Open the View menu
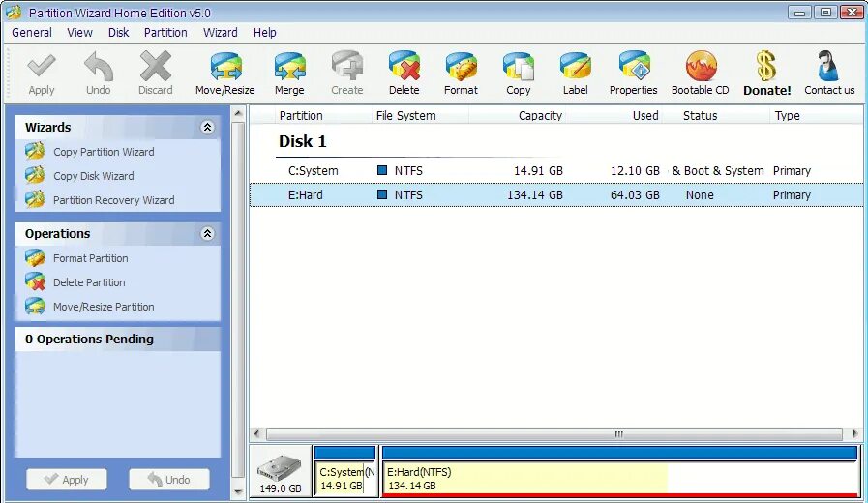Screen dimensions: 868x503 tap(79, 33)
